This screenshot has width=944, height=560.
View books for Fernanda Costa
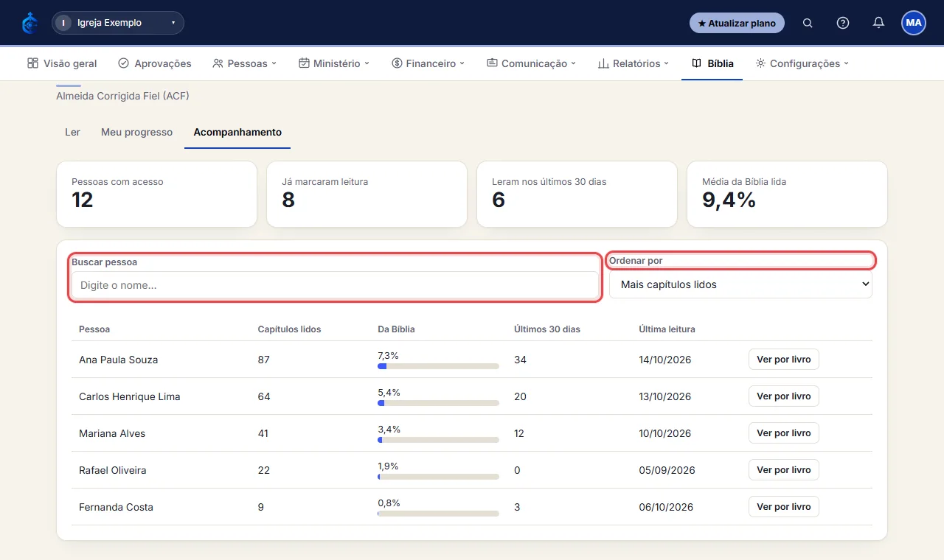[x=784, y=507]
